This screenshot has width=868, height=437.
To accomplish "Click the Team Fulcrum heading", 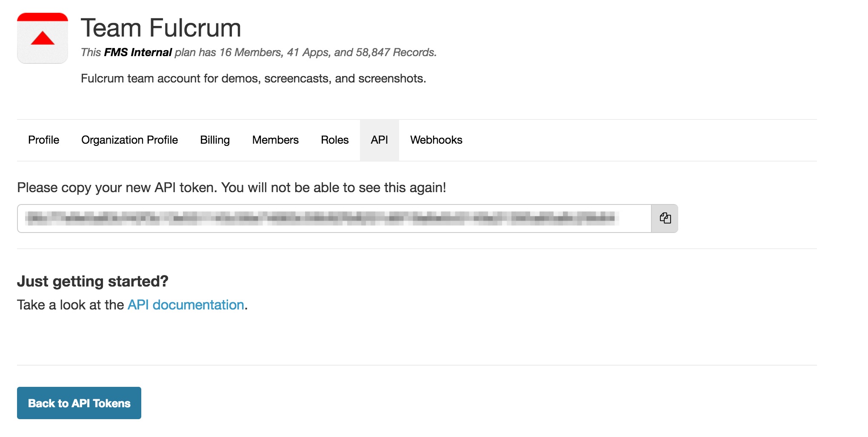I will (161, 28).
